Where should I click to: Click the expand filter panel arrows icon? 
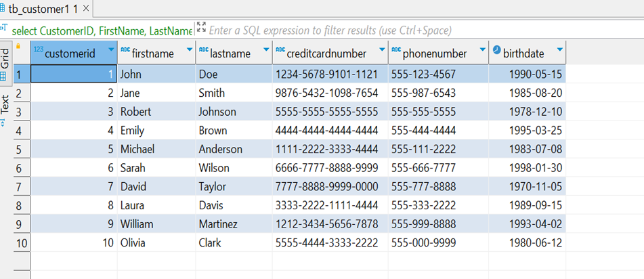[200, 28]
